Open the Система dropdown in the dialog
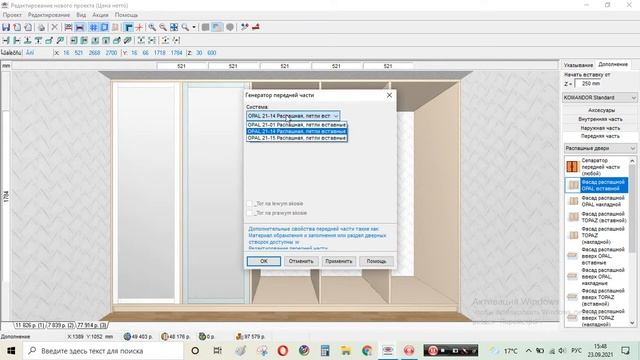 [293, 116]
